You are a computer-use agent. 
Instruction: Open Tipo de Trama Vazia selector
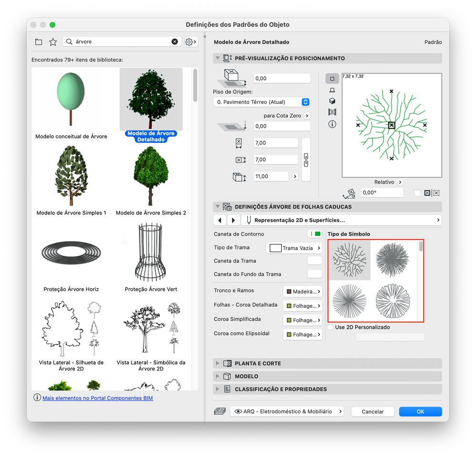pyautogui.click(x=294, y=248)
